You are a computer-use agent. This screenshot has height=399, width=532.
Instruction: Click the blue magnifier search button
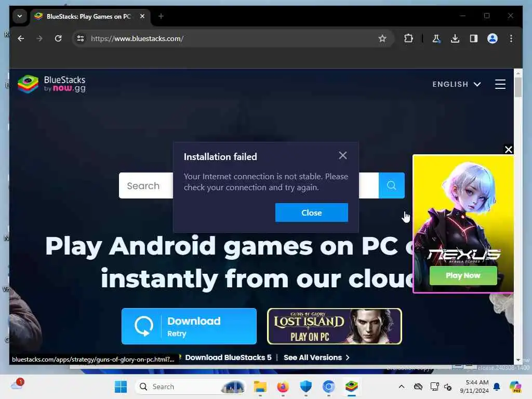[x=392, y=185]
